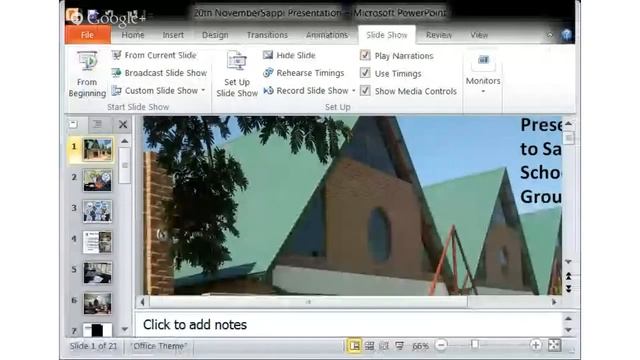Switch to the Design tab
This screenshot has height=360, width=640.
point(215,35)
